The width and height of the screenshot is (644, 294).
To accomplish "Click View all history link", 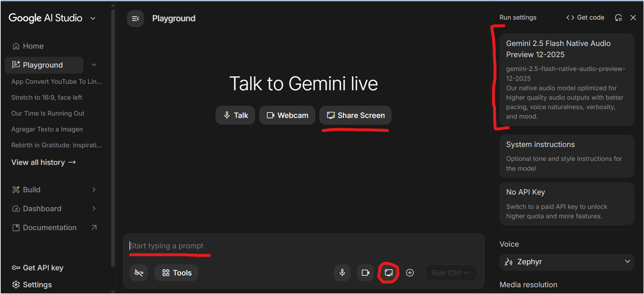I will (x=44, y=162).
